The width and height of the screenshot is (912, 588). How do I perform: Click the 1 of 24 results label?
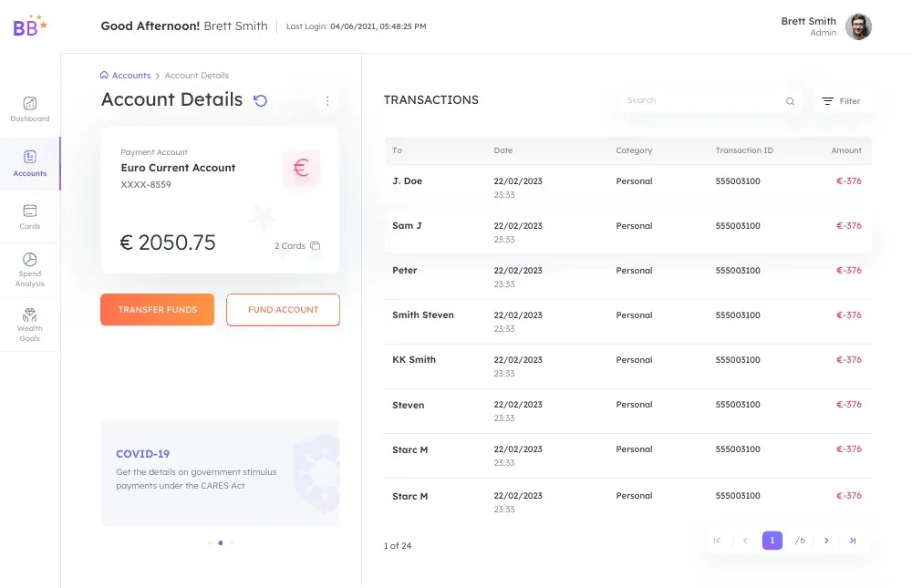coord(398,545)
